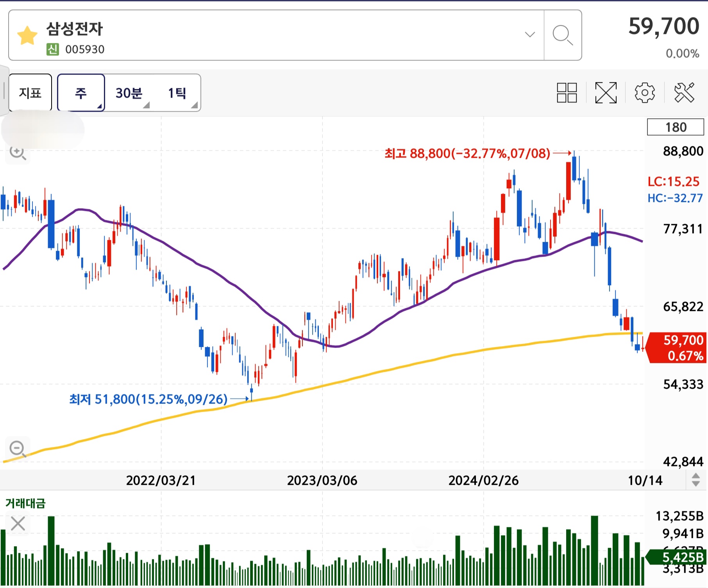Viewport: 708px width, 588px height.
Task: Open the drawing tools wrench icon
Action: tap(684, 93)
